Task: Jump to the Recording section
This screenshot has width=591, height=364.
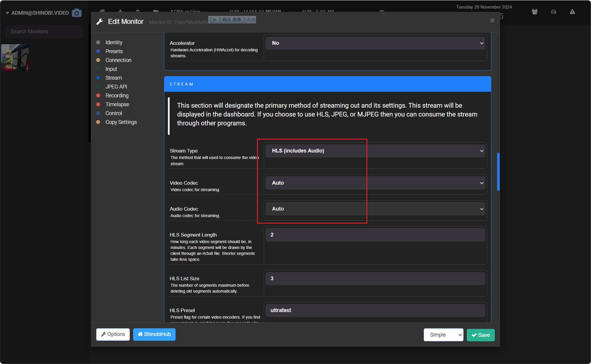Action: (117, 96)
